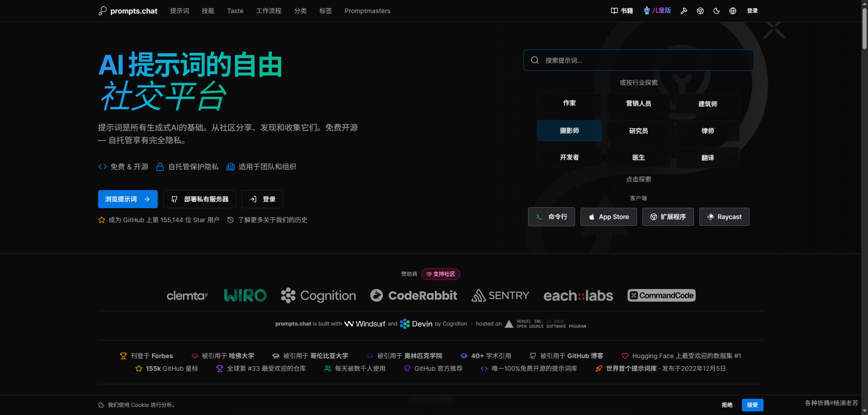Click GitHub 官方推荐 achievement
The image size is (868, 415).
click(x=434, y=368)
